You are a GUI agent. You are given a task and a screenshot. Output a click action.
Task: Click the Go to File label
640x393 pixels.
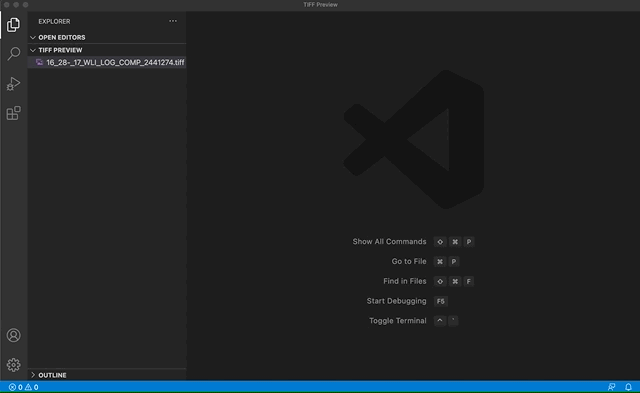click(x=409, y=261)
